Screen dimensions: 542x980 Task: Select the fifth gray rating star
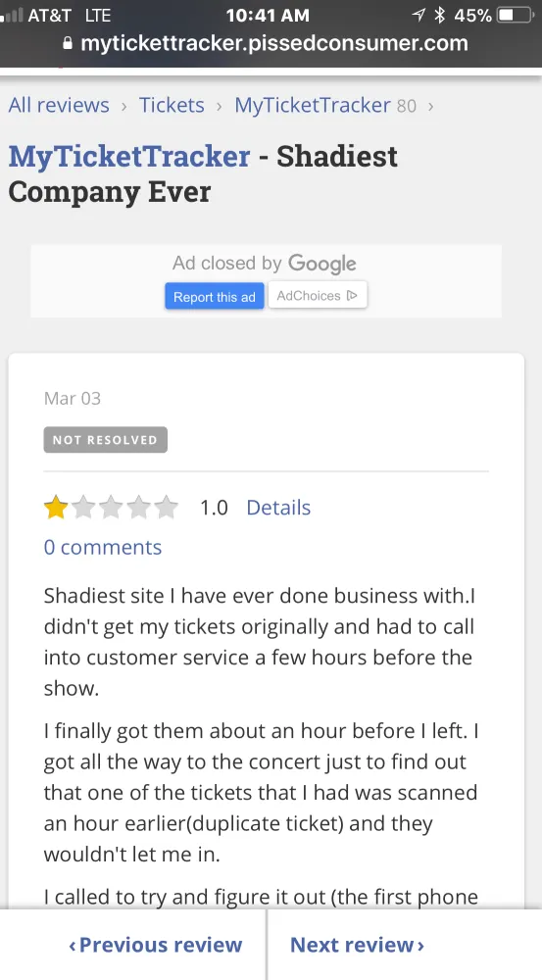coord(166,508)
